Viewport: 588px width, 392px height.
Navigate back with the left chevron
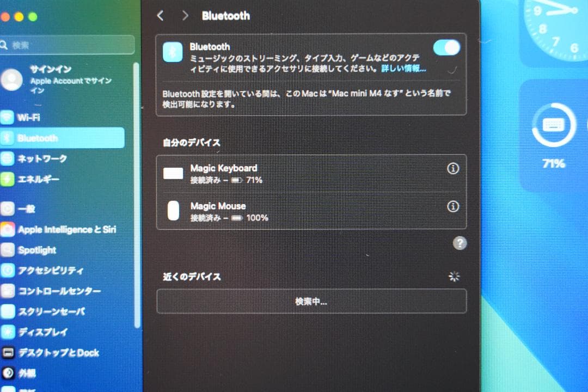[x=160, y=16]
